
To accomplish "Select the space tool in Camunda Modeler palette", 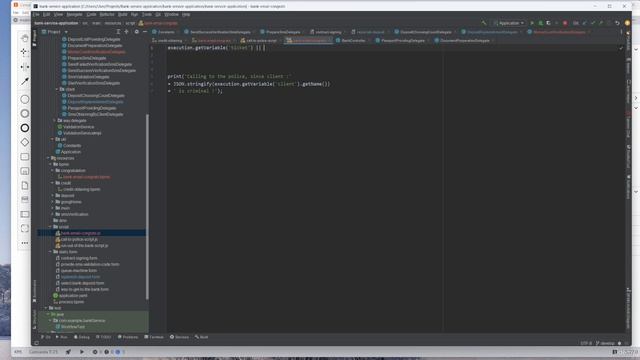I will click(x=24, y=67).
